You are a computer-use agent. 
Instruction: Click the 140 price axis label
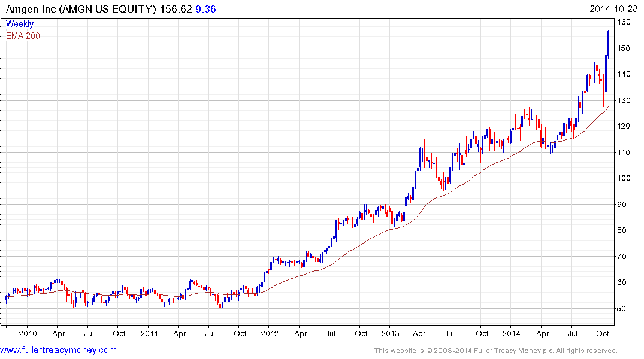point(624,74)
